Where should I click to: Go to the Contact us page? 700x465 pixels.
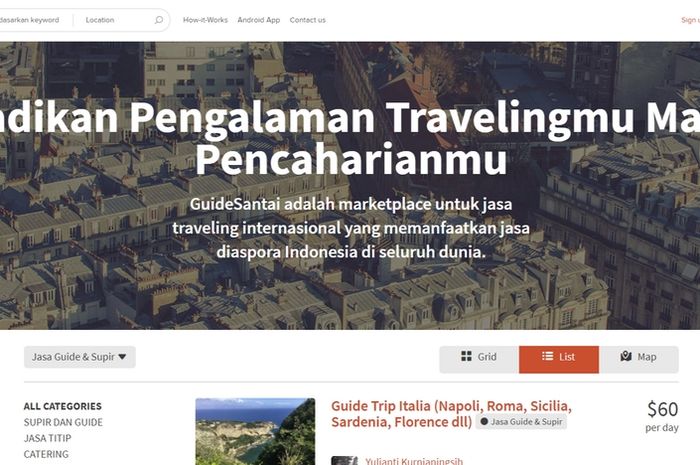click(x=308, y=20)
